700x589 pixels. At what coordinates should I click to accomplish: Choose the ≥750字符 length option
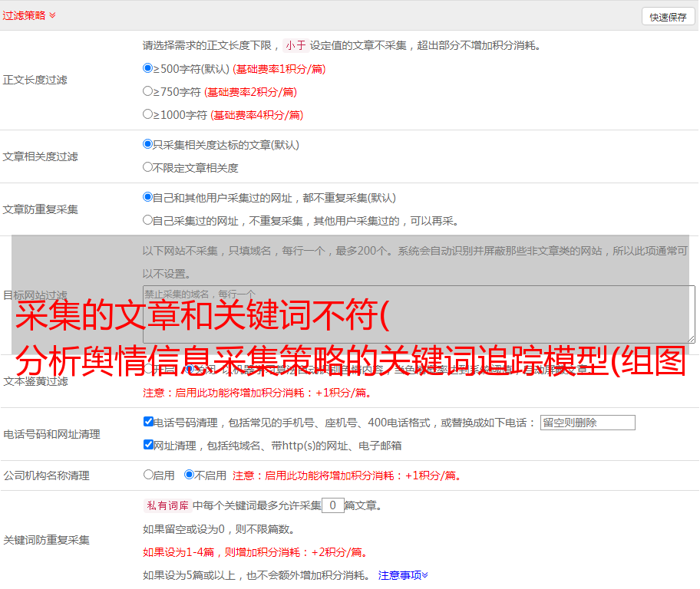click(x=148, y=91)
